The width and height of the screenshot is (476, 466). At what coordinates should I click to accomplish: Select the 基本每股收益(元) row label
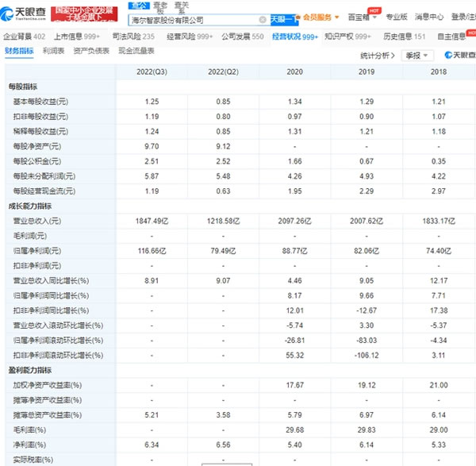click(x=40, y=102)
